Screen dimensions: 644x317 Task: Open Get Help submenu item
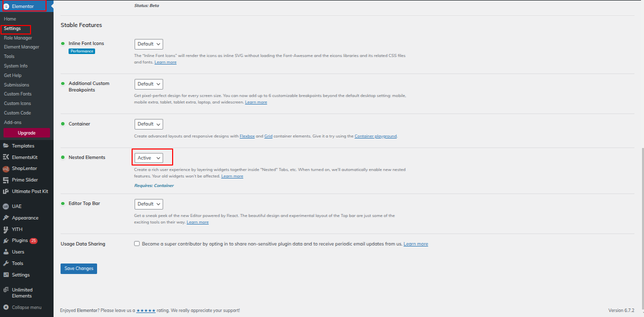13,75
